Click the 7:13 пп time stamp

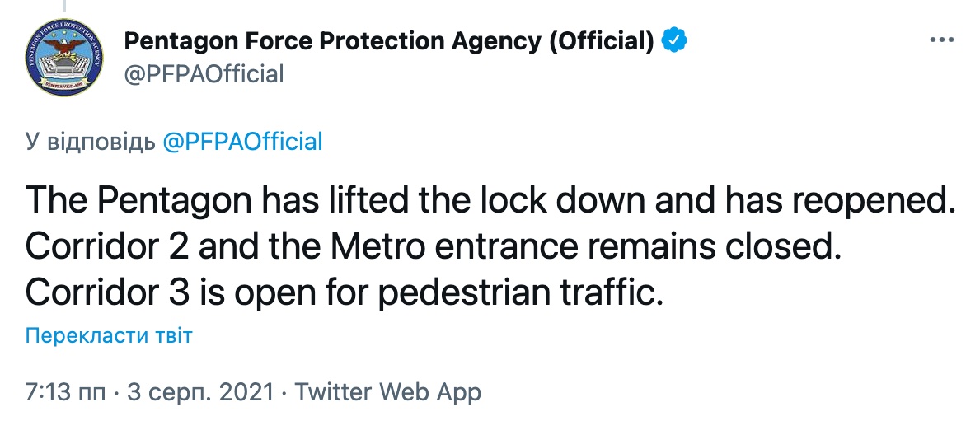click(x=65, y=392)
